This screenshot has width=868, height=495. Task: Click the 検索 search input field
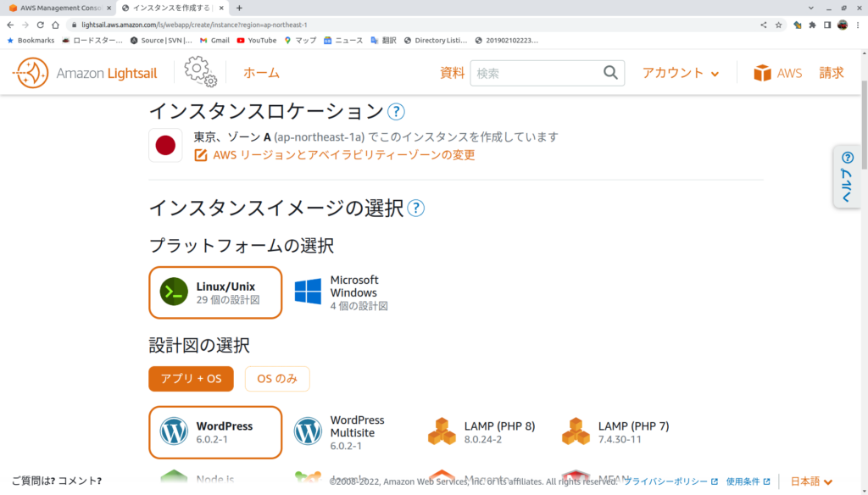[548, 73]
